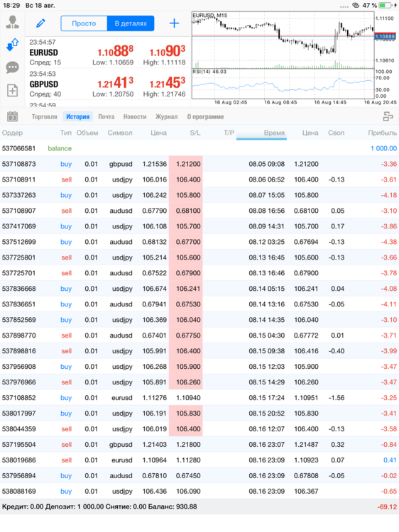
Task: Open the Новости tab
Action: (135, 117)
